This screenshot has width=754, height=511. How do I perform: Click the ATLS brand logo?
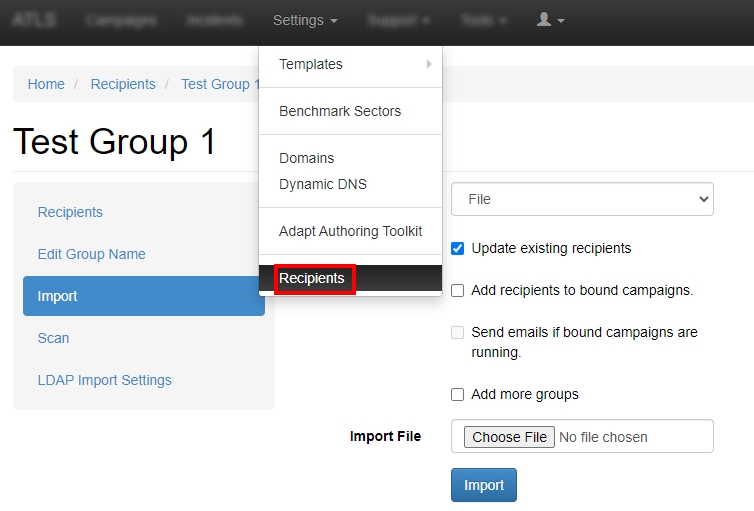[33, 20]
